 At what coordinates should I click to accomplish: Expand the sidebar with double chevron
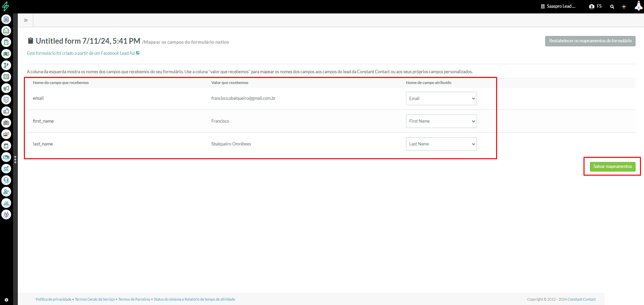tap(26, 20)
